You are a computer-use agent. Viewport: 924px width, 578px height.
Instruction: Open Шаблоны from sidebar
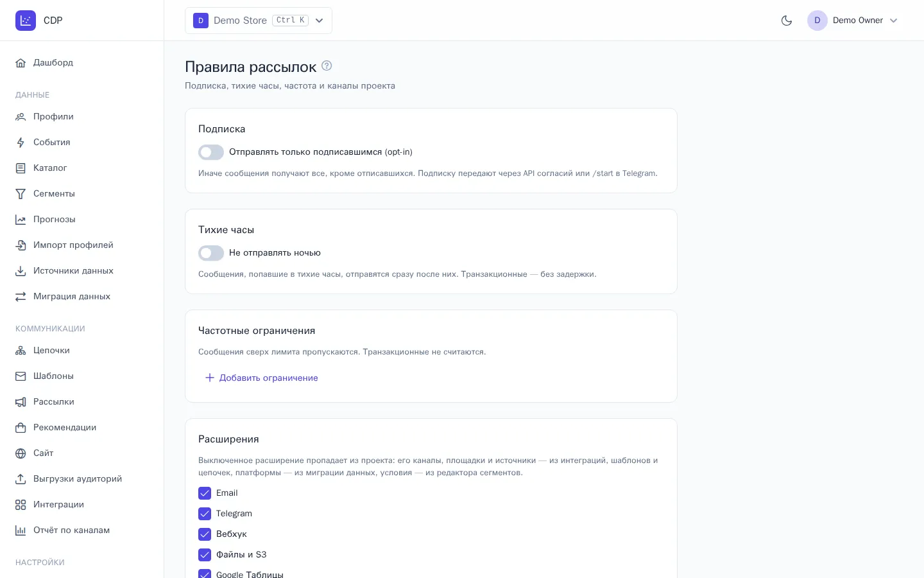coord(82,376)
